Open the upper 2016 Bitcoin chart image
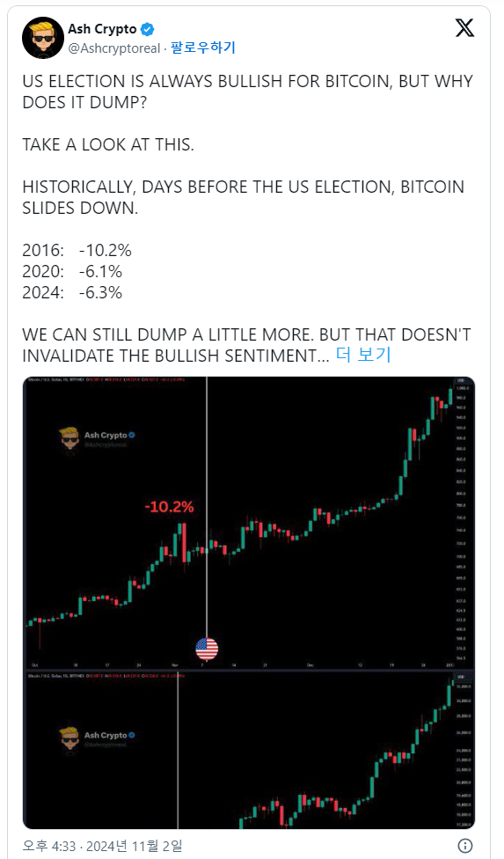This screenshot has height=859, width=504. tap(249, 522)
